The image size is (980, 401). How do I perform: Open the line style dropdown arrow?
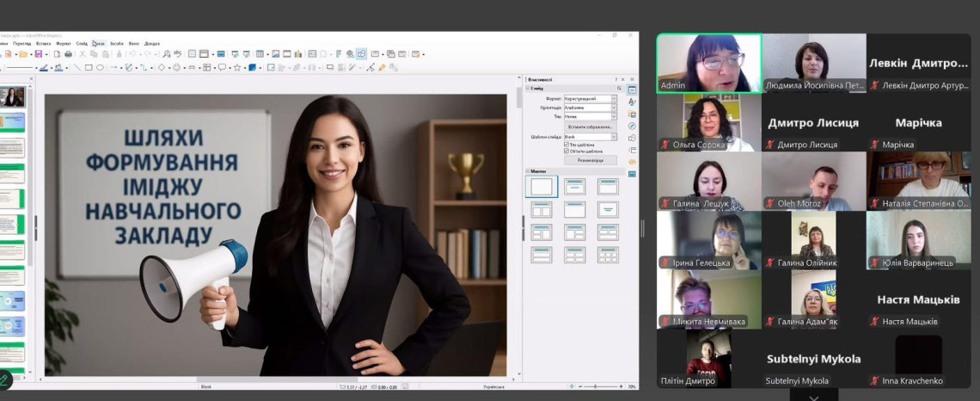[36, 68]
